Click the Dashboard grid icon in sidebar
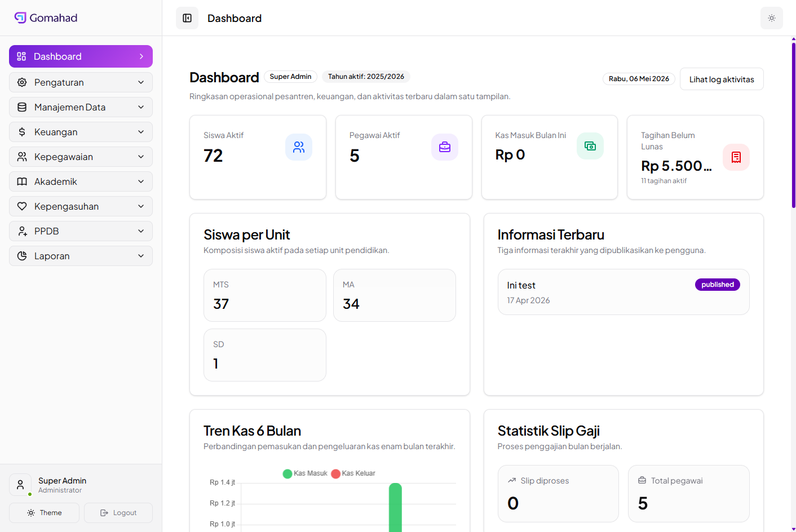Image resolution: width=796 pixels, height=532 pixels. coord(21,56)
